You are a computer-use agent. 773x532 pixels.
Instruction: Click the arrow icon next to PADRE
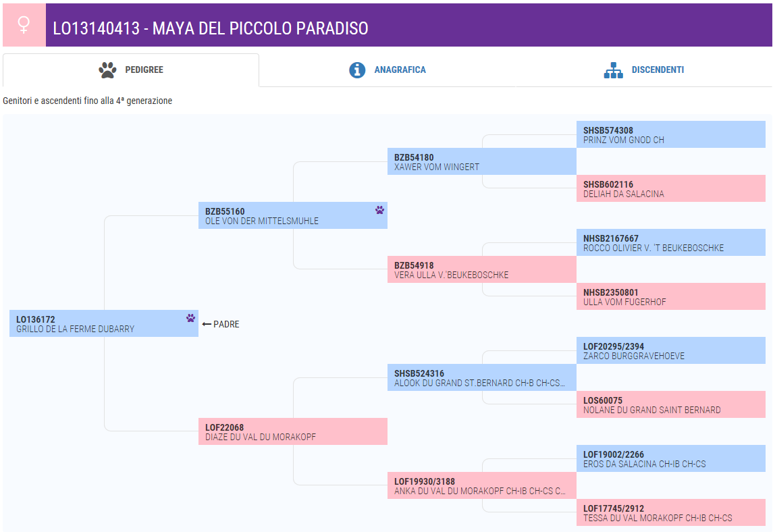[x=207, y=324]
